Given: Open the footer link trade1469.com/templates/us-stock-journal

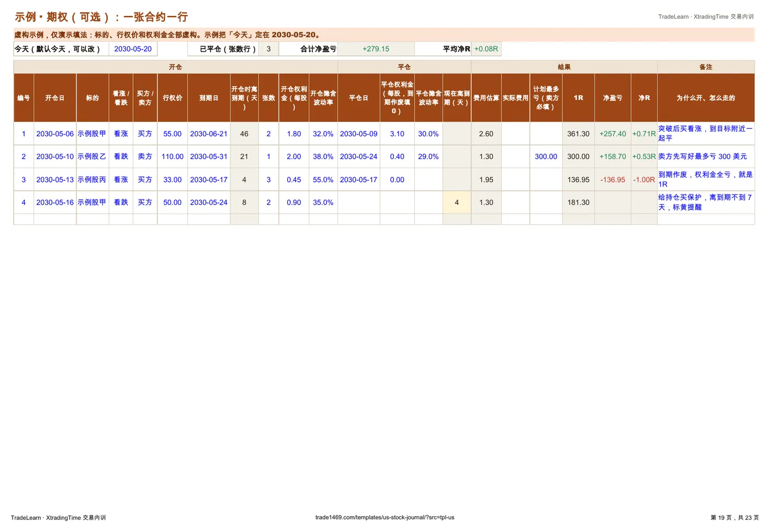Looking at the screenshot, I should pos(384,517).
